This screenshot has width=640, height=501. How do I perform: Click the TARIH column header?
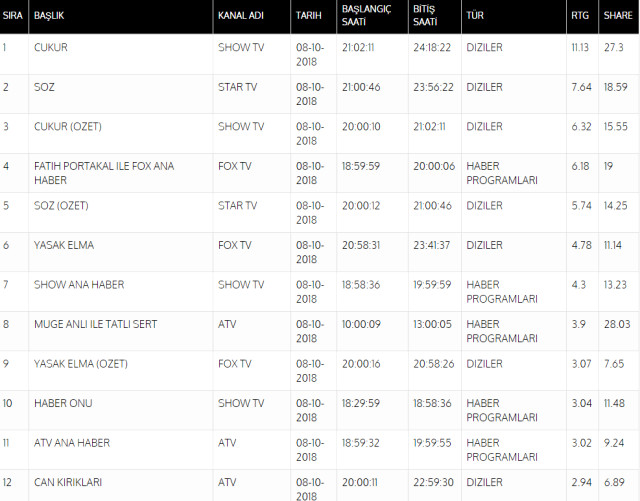coord(309,18)
